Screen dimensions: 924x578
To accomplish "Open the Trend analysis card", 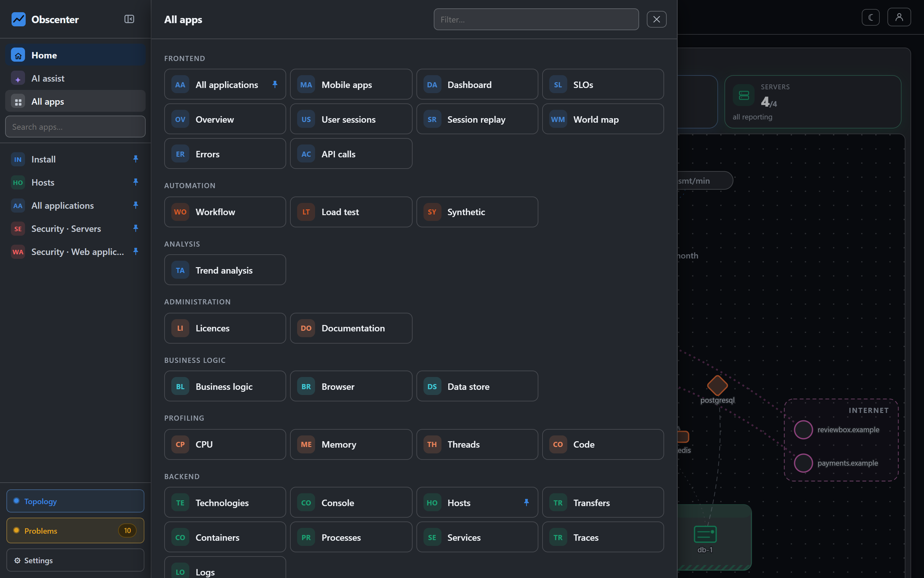I will tap(225, 270).
